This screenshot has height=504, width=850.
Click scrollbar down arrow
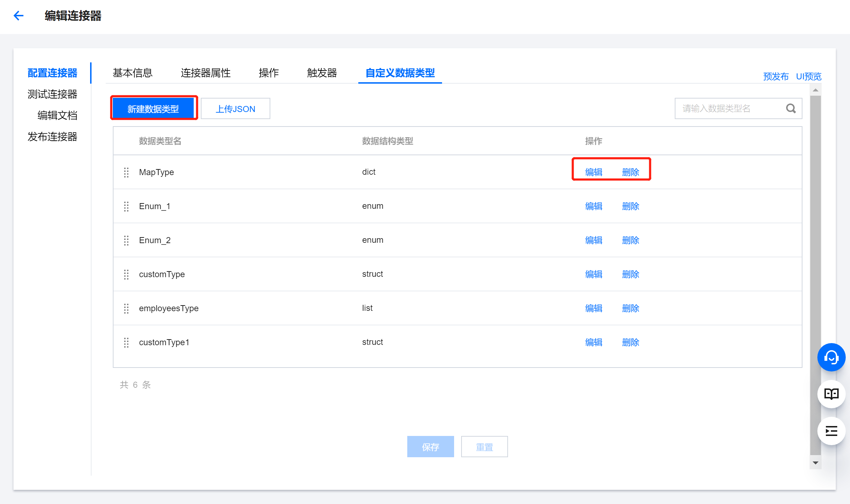[816, 463]
